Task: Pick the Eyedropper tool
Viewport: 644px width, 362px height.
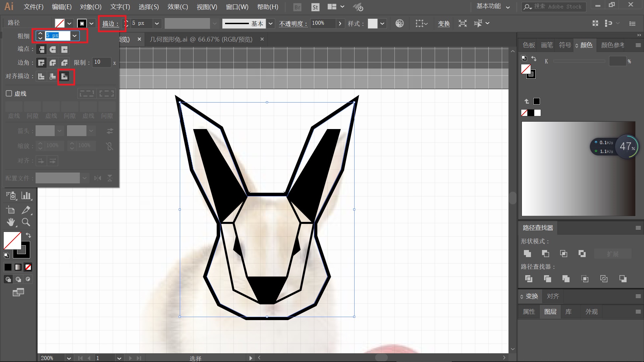Action: [26, 210]
